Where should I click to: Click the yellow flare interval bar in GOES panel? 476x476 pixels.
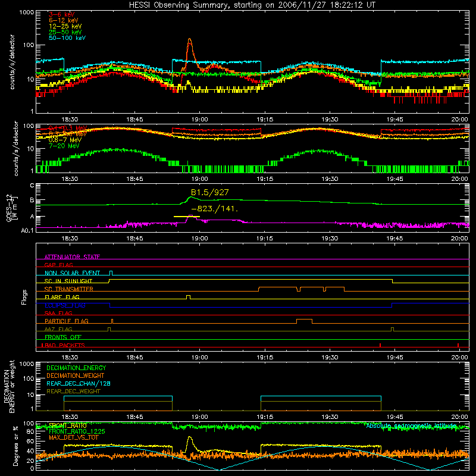pyautogui.click(x=187, y=217)
